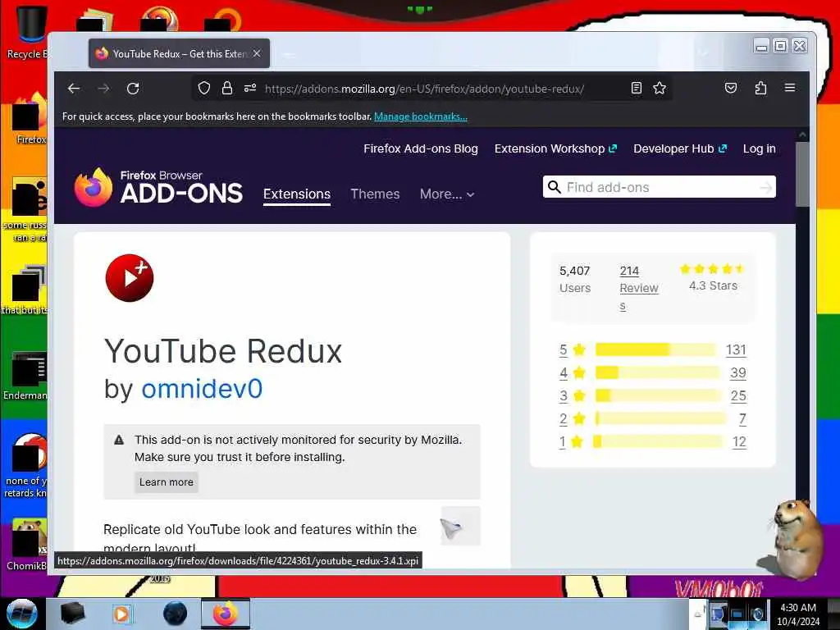Open the Pocket save icon
840x630 pixels.
pos(731,88)
